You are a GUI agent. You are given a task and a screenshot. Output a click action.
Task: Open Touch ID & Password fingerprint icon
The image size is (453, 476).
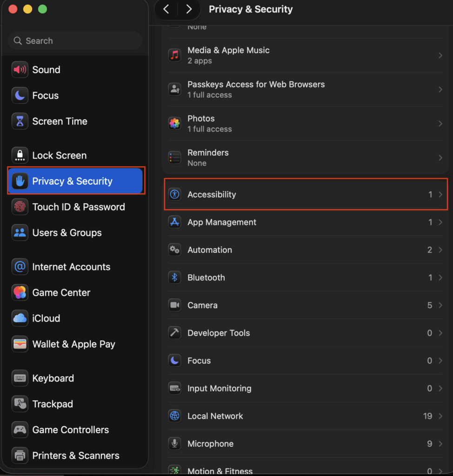coord(20,207)
